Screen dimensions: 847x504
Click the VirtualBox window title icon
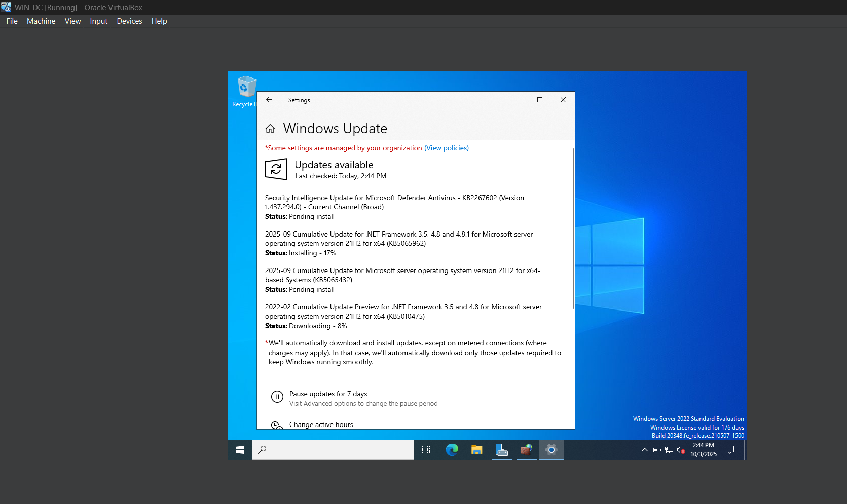coord(6,7)
